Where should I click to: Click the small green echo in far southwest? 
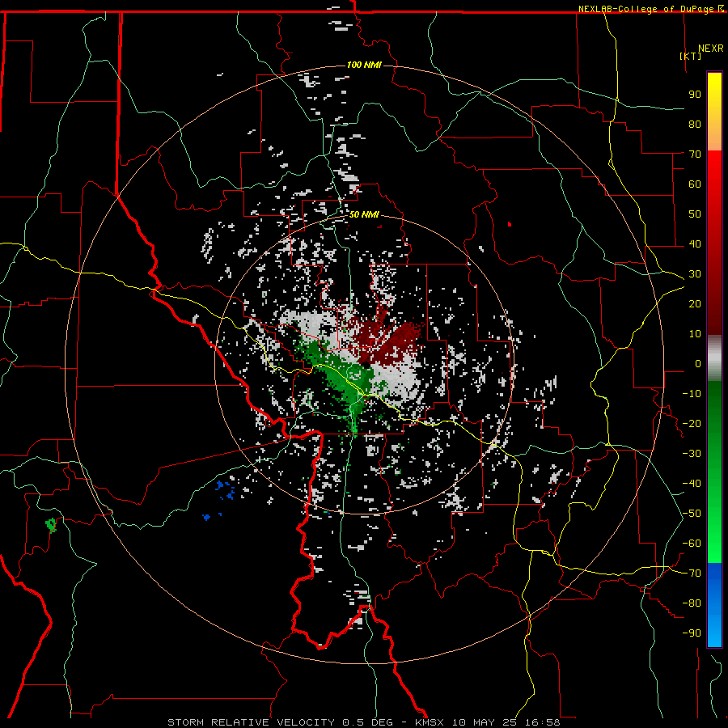pyautogui.click(x=51, y=525)
